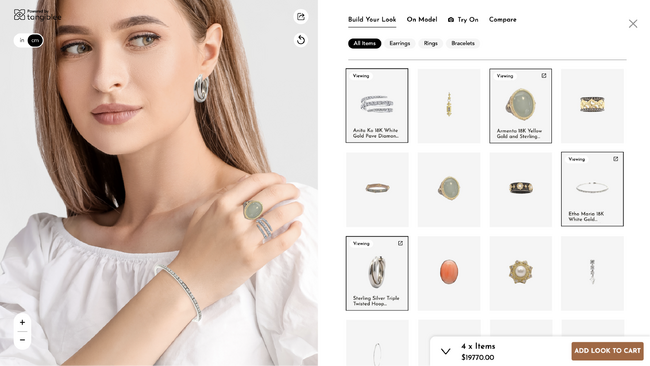This screenshot has width=650, height=366.
Task: Expand the 4 x Items cart summary chevron
Action: point(446,351)
